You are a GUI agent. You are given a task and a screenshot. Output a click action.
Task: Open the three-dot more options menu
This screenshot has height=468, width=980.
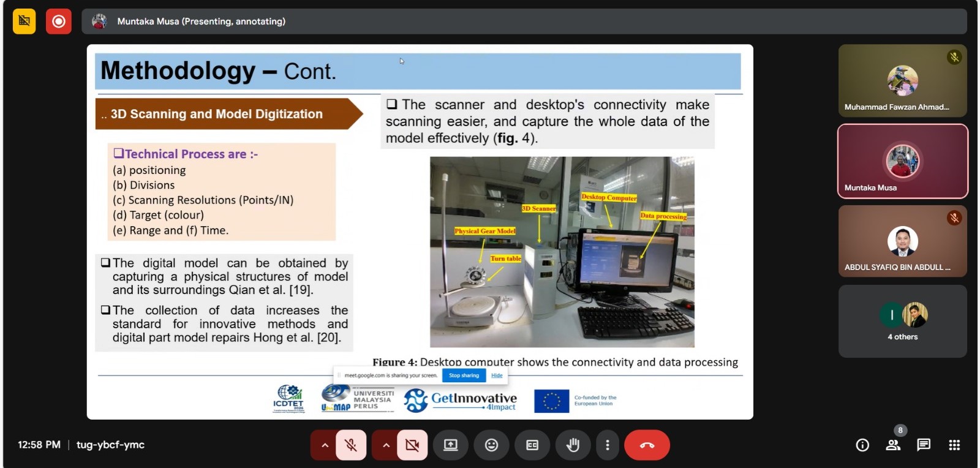(x=607, y=445)
